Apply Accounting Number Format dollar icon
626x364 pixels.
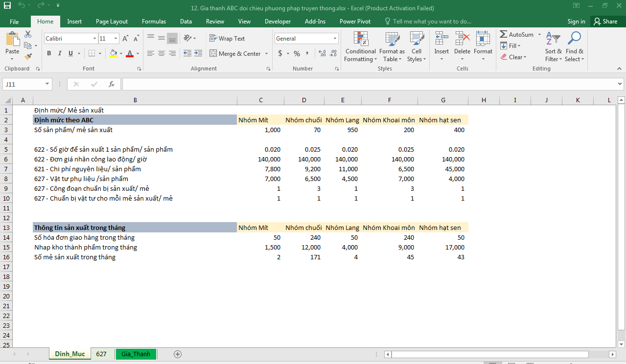pyautogui.click(x=280, y=53)
